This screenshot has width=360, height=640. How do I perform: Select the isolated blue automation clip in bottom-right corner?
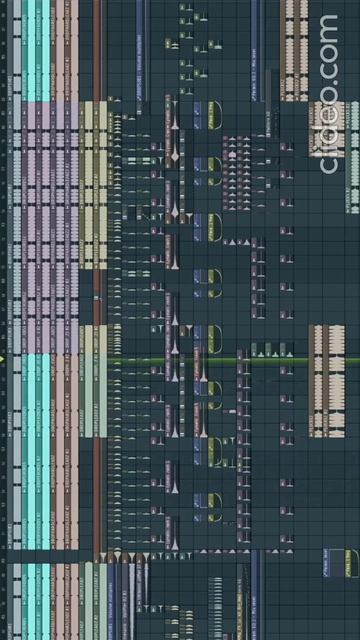click(x=334, y=563)
